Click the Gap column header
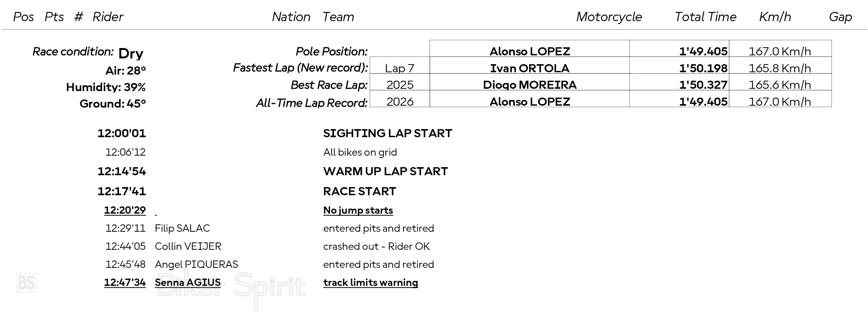 tap(840, 17)
